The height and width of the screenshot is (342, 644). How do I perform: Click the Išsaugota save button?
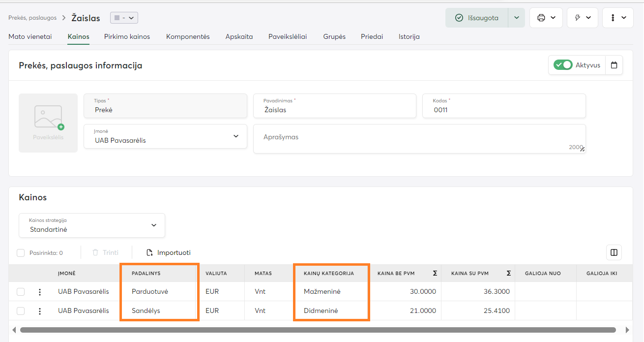[x=476, y=18]
